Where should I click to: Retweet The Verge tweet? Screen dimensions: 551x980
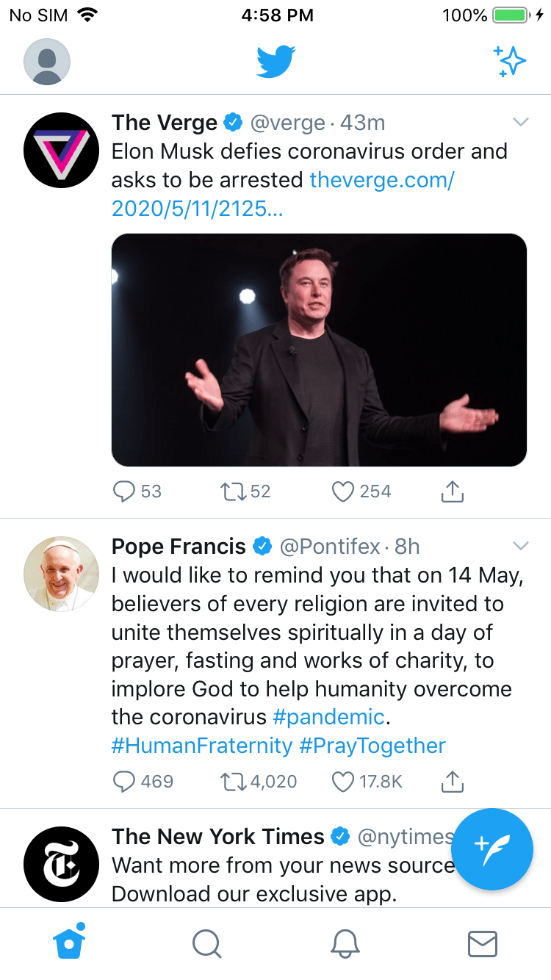coord(233,491)
